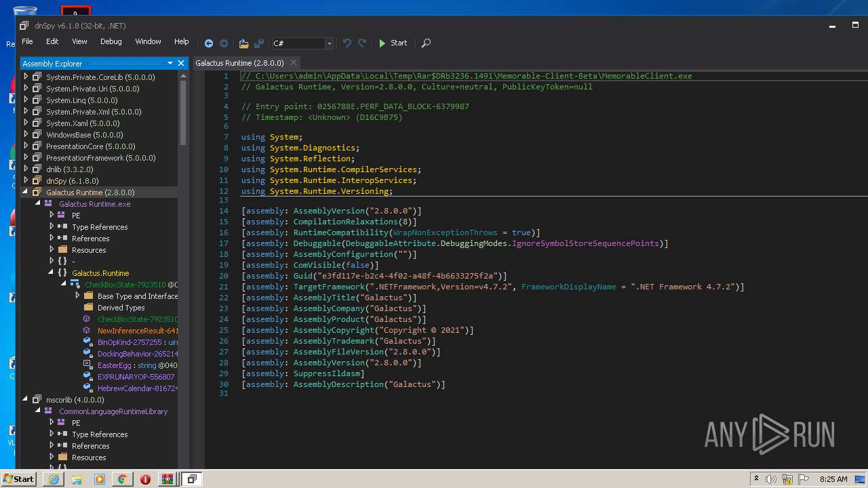Select the Derived Types folder
This screenshot has width=868, height=488.
click(121, 308)
